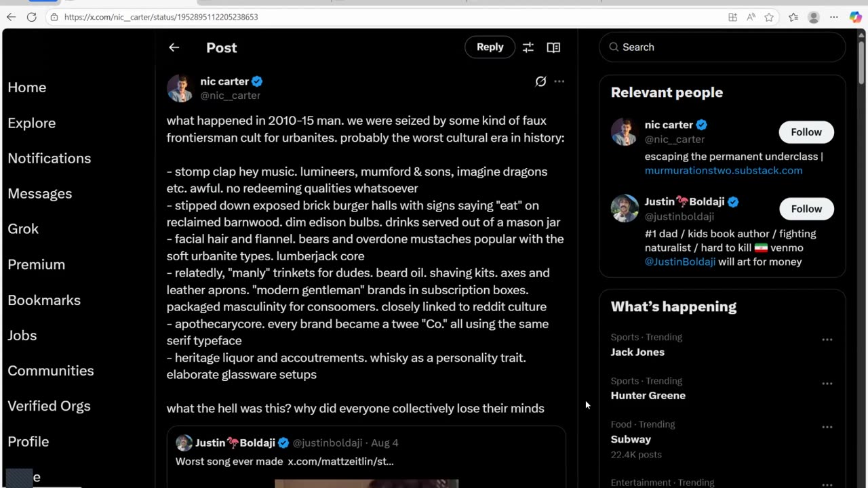868x488 pixels.
Task: Open Bookmarks from the left menu
Action: (44, 300)
